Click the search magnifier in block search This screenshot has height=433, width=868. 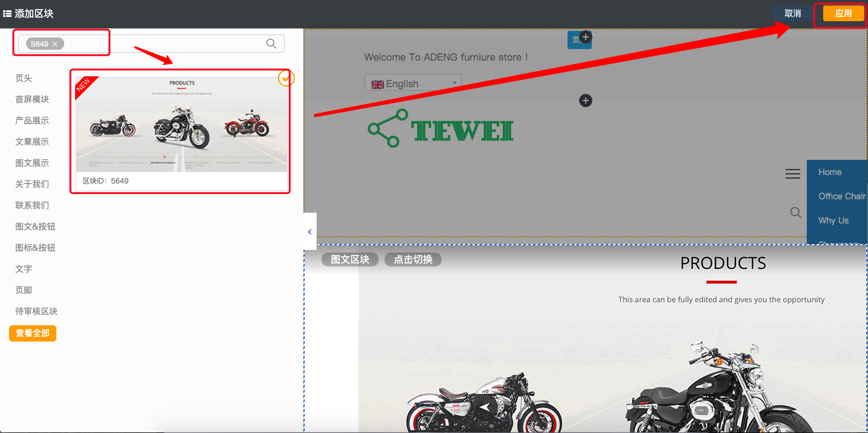click(271, 44)
